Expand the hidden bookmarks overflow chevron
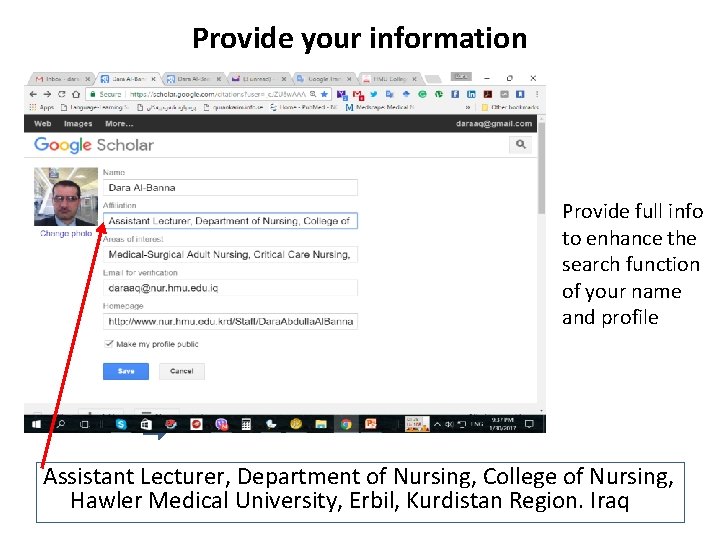 click(x=468, y=107)
